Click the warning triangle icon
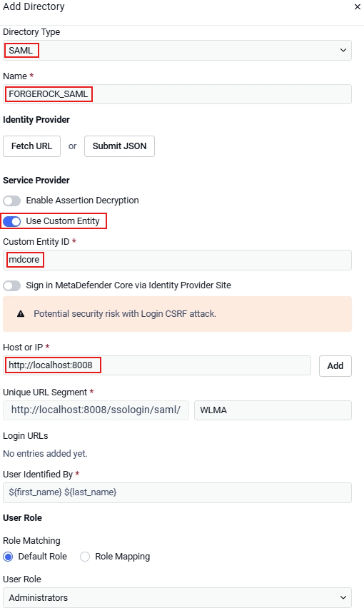This screenshot has width=364, height=613. coord(21,313)
